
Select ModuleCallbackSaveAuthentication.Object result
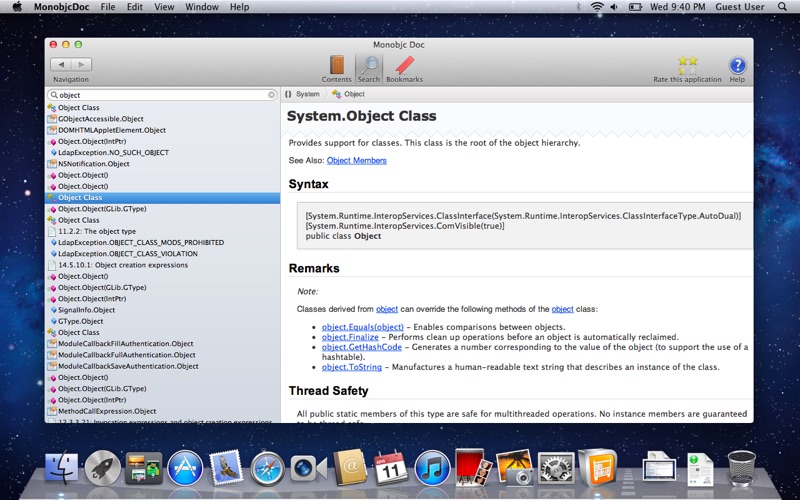tap(162, 366)
